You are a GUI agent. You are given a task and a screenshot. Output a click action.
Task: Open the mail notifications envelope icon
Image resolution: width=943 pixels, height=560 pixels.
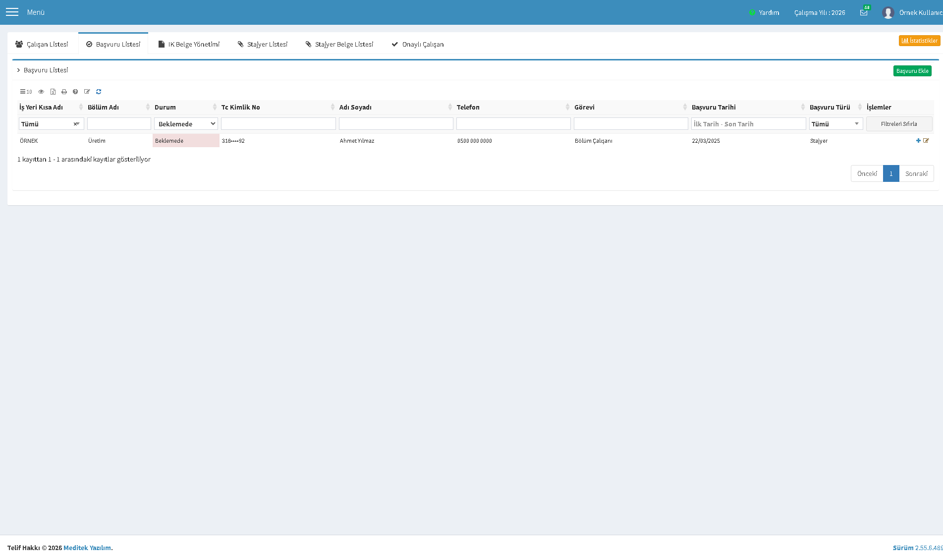point(864,12)
